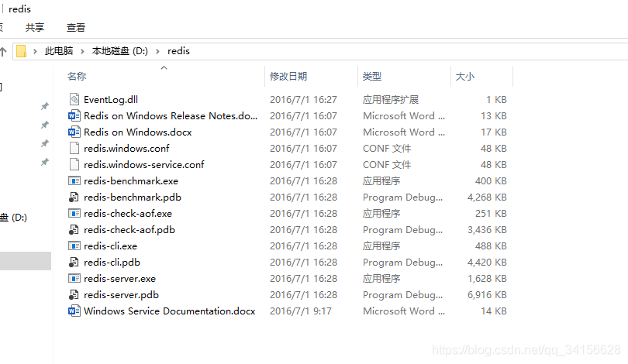Click the second pin icon in the Quick access sidebar

coord(45,125)
